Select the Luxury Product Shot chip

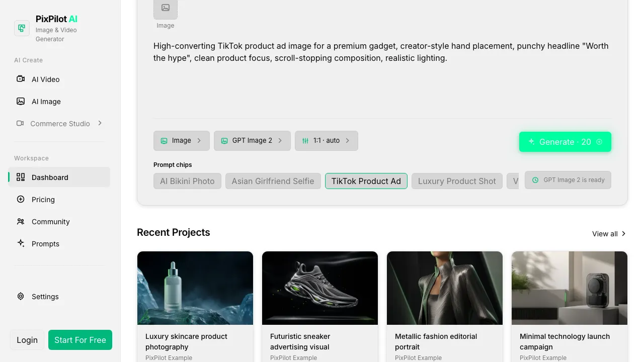(x=457, y=181)
